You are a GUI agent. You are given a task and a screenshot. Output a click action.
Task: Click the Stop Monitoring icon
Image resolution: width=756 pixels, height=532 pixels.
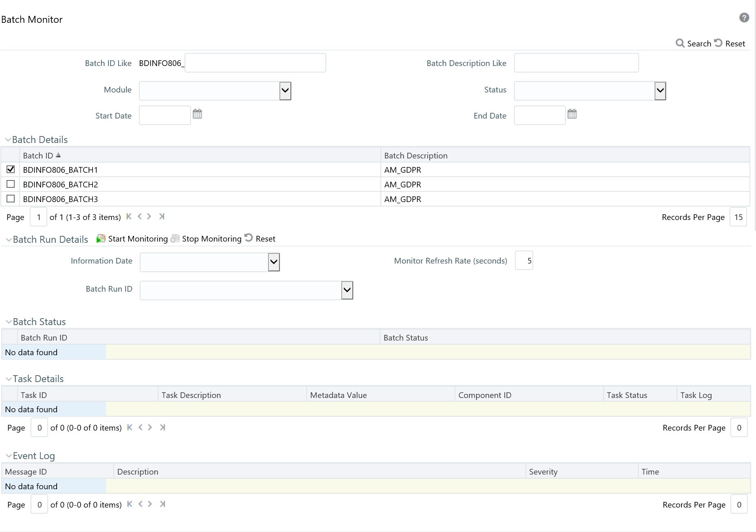(175, 238)
